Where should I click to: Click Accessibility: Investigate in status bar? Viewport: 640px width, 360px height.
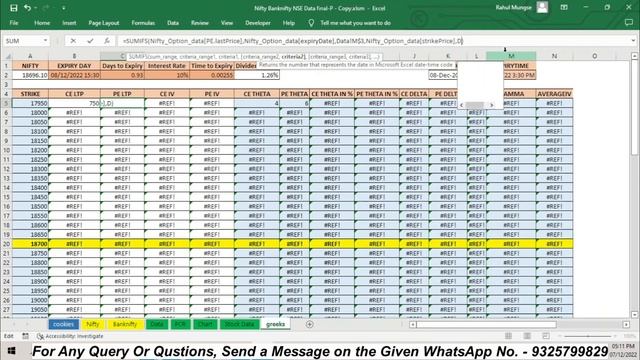click(70, 336)
